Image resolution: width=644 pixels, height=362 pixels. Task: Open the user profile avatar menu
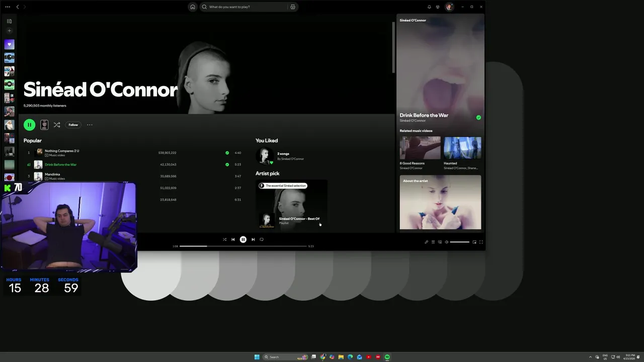click(x=449, y=7)
